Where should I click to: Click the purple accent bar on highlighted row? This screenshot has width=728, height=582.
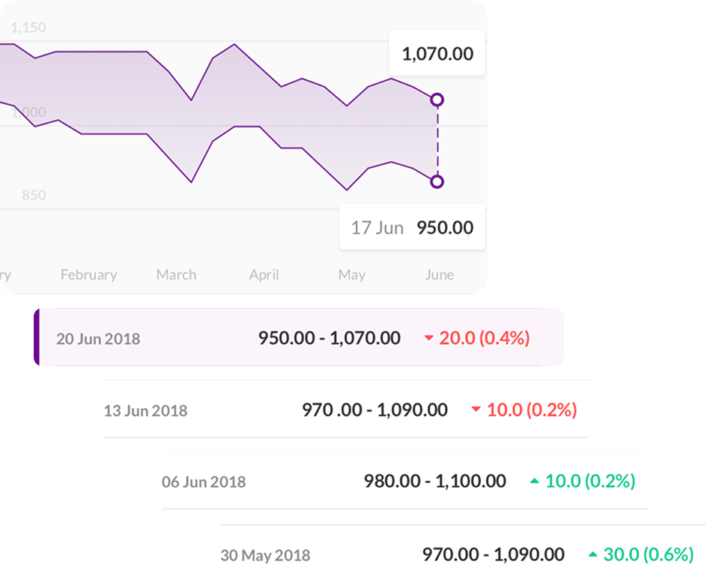(x=36, y=338)
